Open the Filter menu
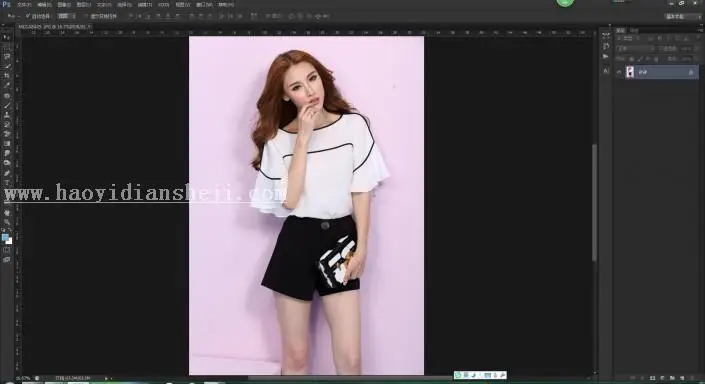Screen dimensions: 705x384 click(144, 4)
